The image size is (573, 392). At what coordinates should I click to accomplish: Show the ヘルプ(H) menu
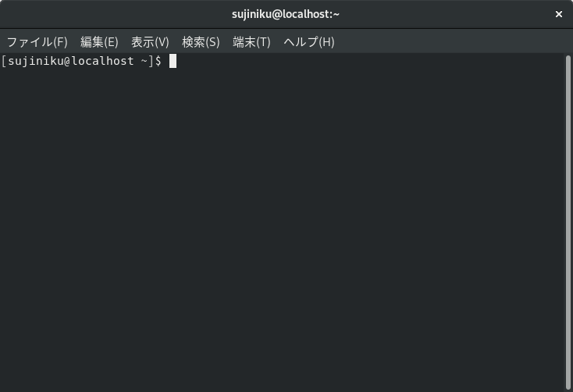click(308, 42)
